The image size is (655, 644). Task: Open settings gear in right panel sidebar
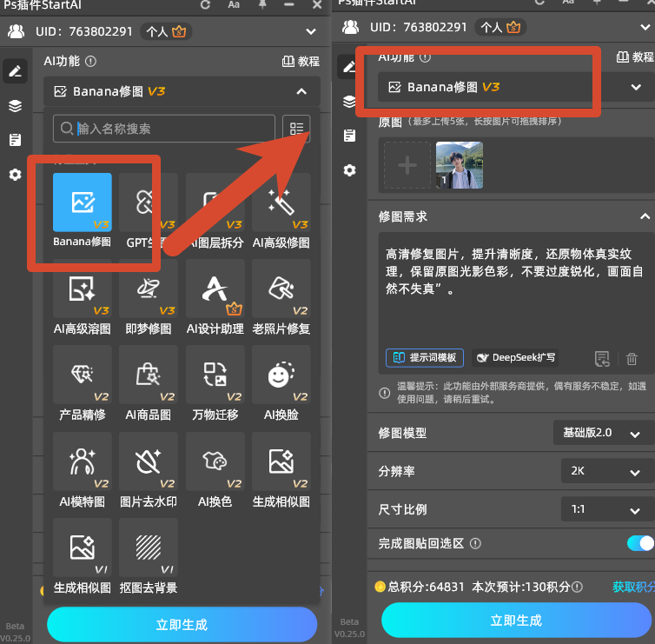coord(349,170)
